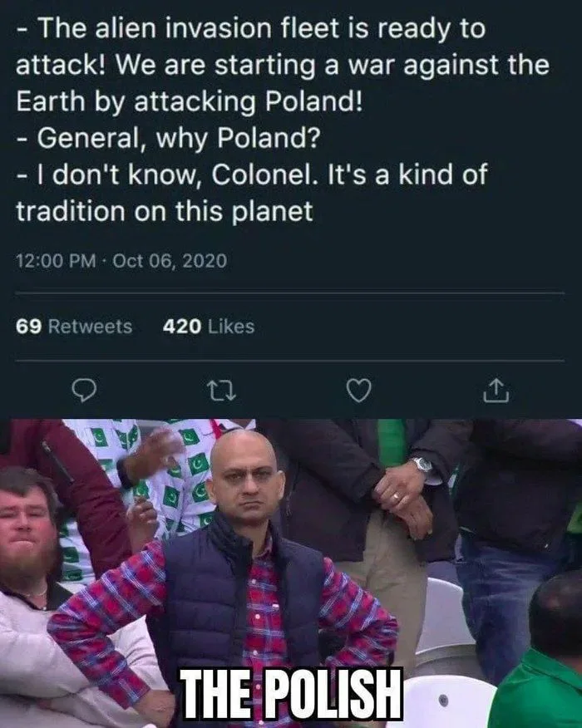
Task: Click the 'I don't know, Colonel' line
Action: point(251,175)
